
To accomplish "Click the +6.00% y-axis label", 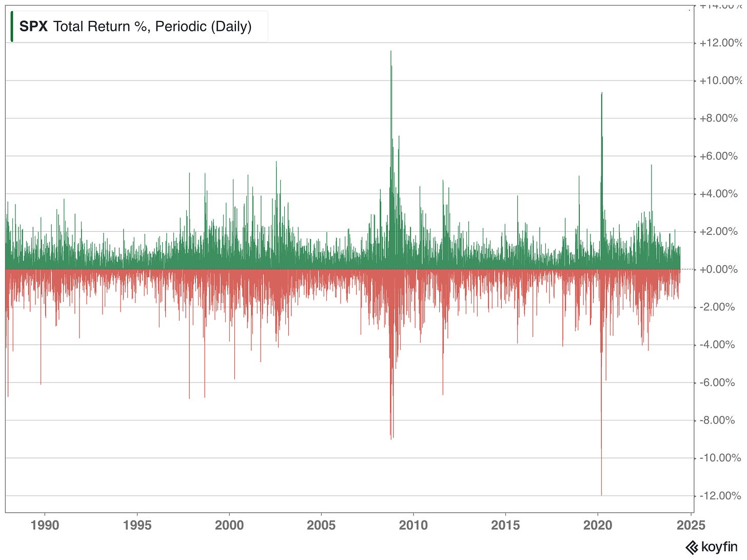I will [x=719, y=156].
